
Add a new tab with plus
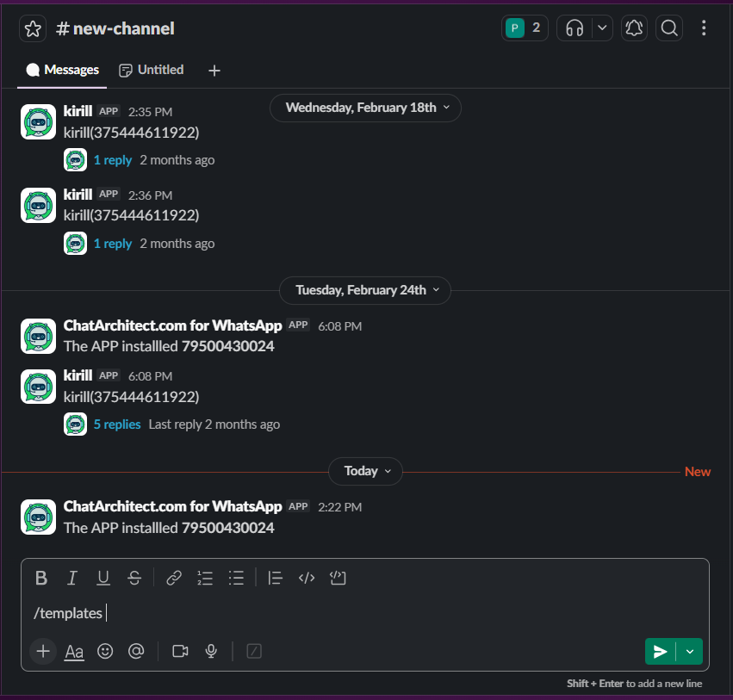(214, 71)
